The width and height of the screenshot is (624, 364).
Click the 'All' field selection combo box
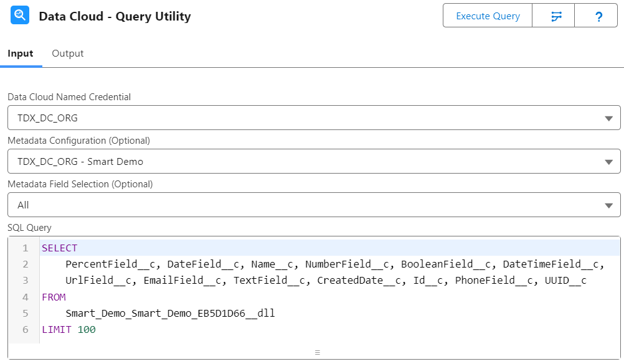tap(314, 205)
